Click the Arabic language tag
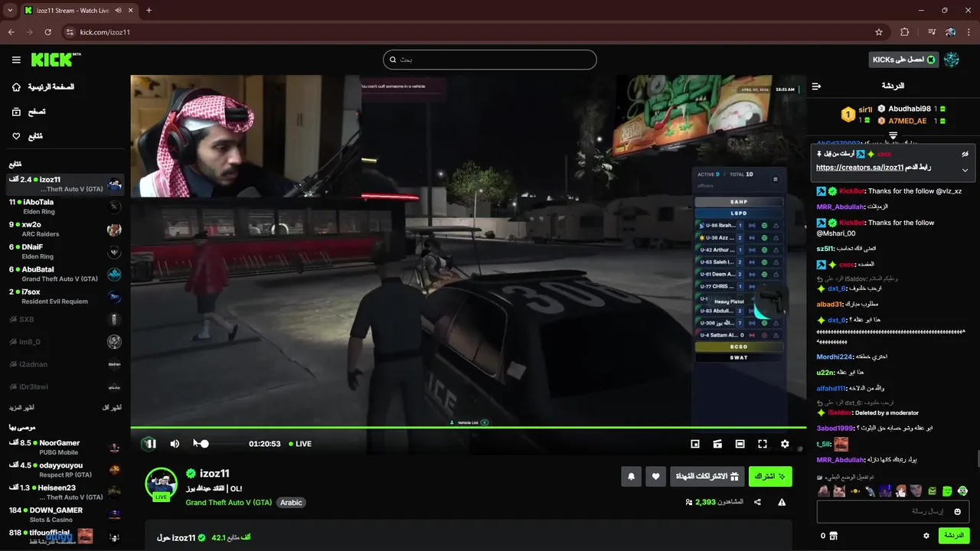The width and height of the screenshot is (980, 551). (291, 503)
